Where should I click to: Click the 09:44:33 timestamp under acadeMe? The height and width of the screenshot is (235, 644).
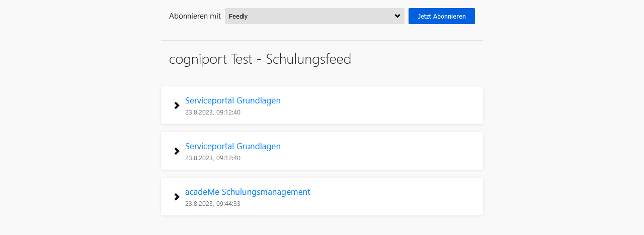tap(213, 204)
